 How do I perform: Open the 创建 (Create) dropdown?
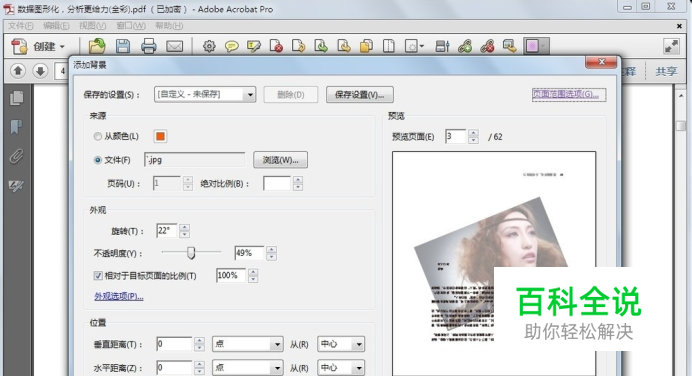38,46
